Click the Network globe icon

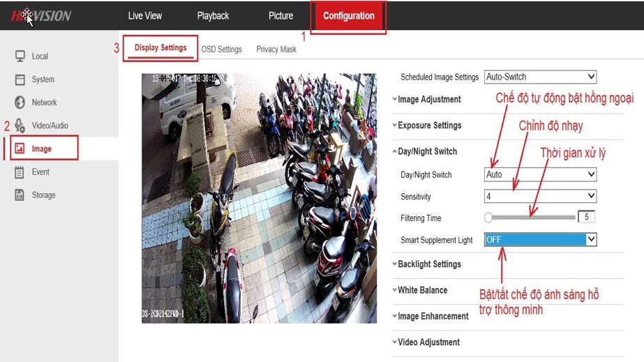click(x=20, y=103)
